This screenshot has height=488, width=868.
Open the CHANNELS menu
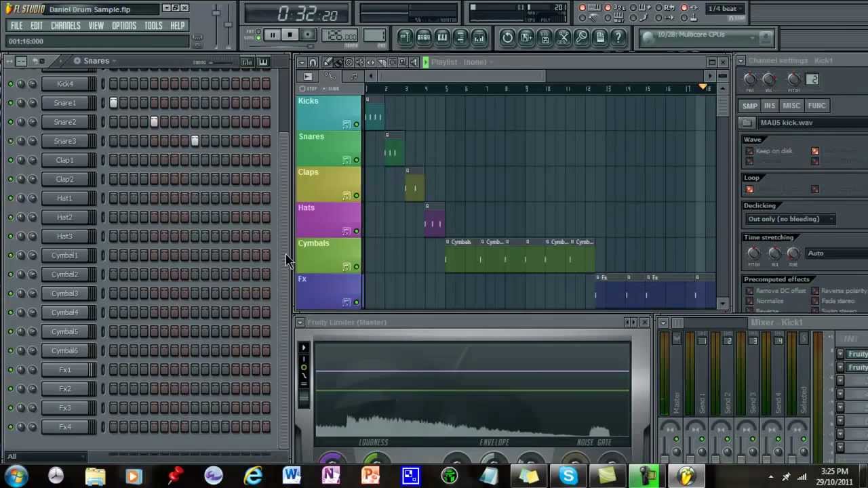pos(66,26)
